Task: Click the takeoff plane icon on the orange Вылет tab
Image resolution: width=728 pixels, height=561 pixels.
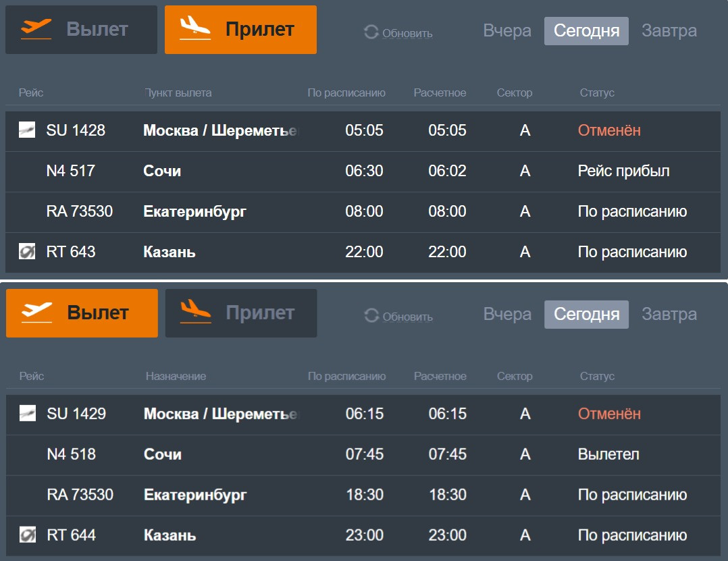Action: tap(36, 313)
